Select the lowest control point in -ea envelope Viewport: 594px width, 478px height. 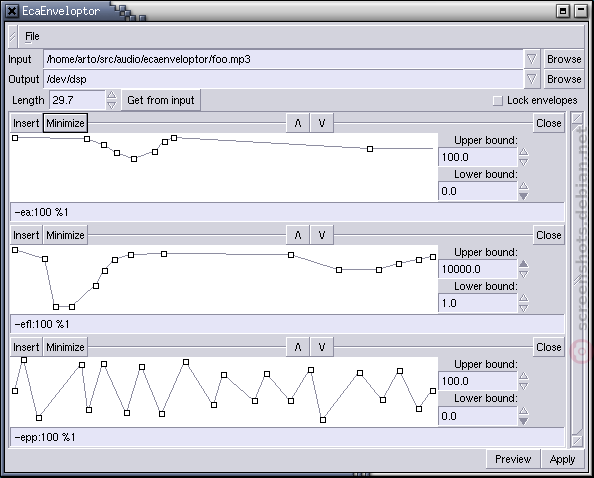tap(134, 159)
